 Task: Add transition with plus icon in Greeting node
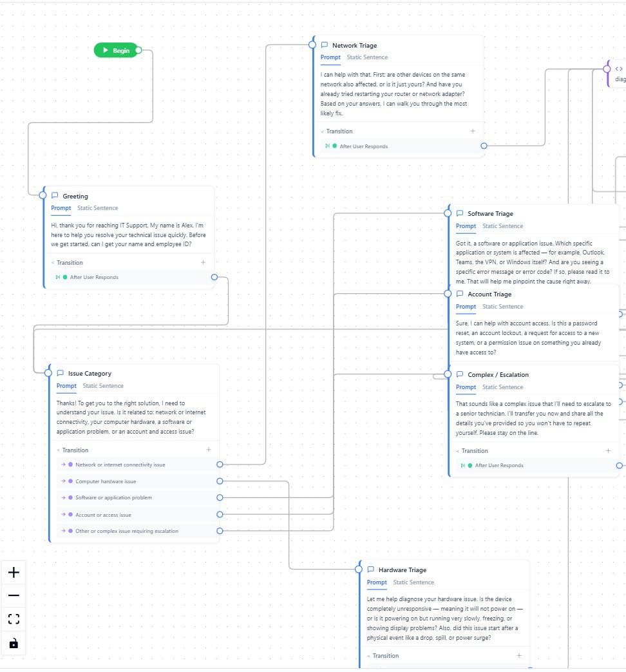click(204, 262)
